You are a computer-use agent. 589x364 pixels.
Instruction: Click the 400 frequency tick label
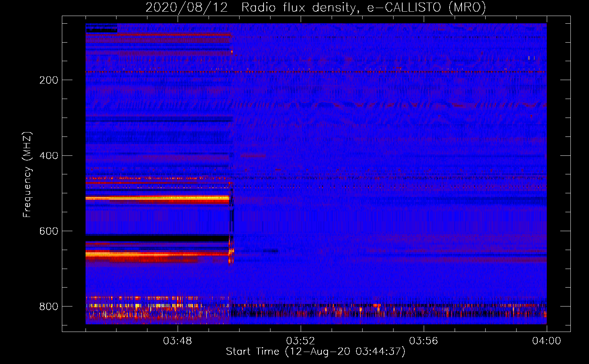[x=49, y=156]
